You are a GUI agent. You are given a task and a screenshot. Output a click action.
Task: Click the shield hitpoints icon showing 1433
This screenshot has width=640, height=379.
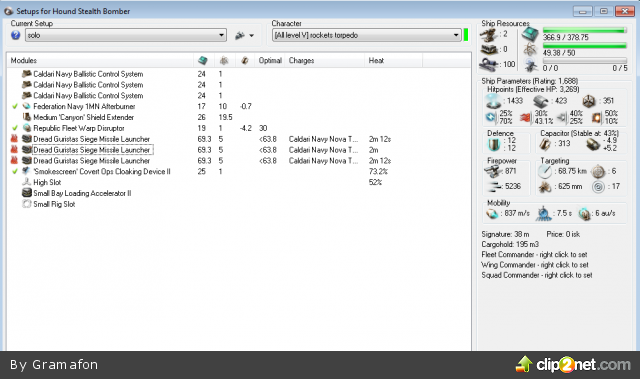click(493, 101)
